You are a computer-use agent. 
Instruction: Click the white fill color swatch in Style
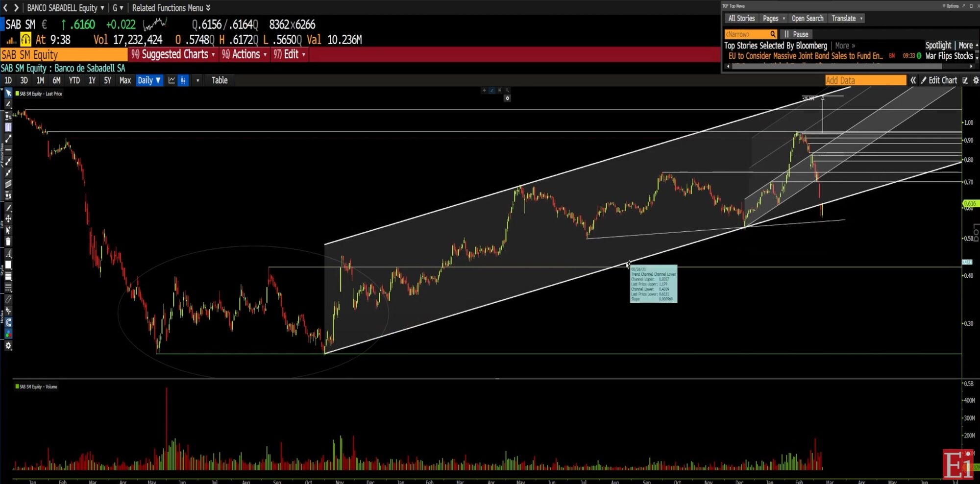click(8, 265)
